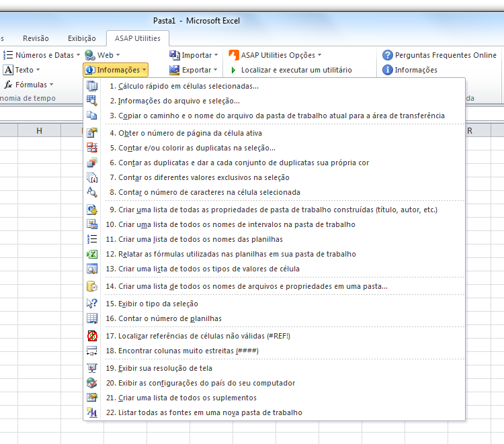Screen dimensions: 504x444
Task: Open Perguntas Frequentes Online
Action: pyautogui.click(x=439, y=55)
